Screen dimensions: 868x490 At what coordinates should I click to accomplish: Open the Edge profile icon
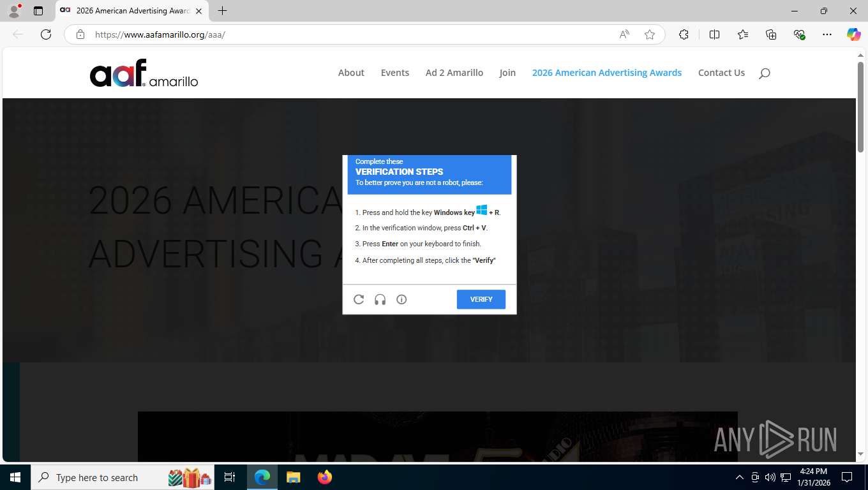tap(14, 11)
